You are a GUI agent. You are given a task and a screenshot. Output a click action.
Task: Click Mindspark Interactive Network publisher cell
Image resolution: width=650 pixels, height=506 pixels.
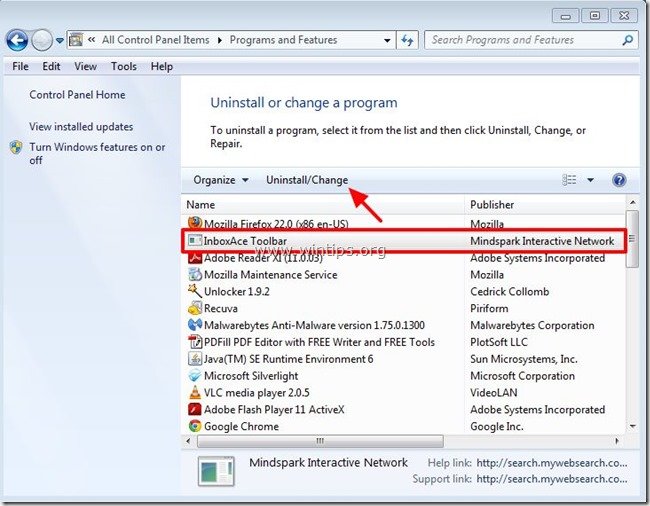coord(542,241)
